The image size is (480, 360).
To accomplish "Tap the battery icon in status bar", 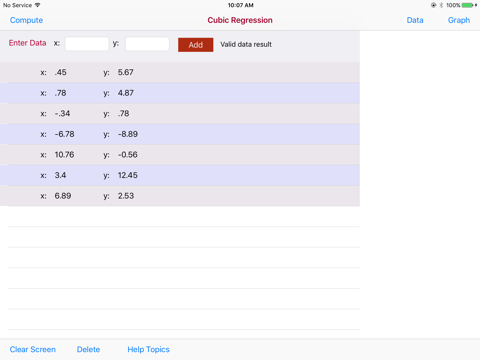I will 469,5.
